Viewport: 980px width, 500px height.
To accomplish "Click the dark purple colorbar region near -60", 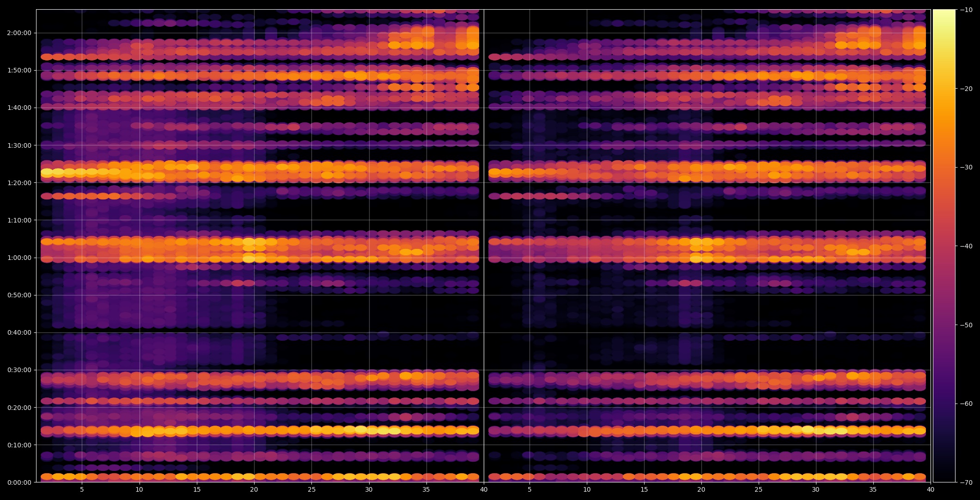I will [x=943, y=404].
